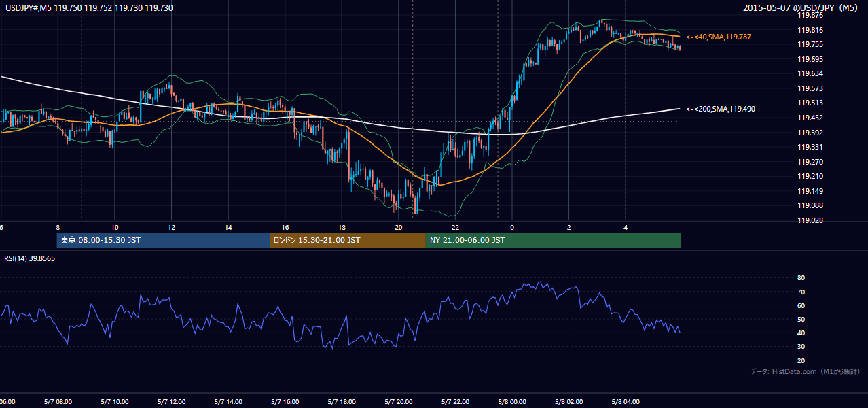The image size is (868, 408).
Task: Click price axis value 119.392
Action: (x=810, y=133)
